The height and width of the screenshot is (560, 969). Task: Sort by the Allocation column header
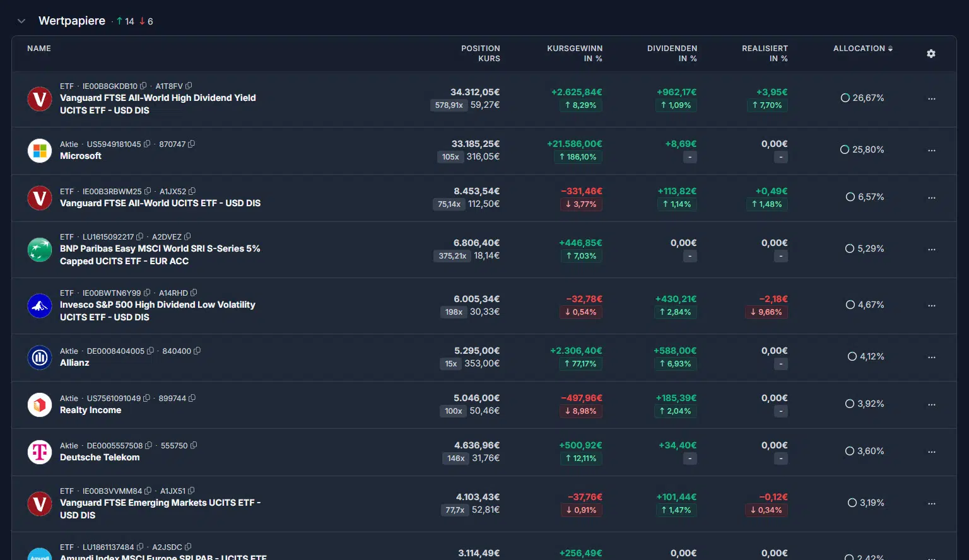coord(862,49)
